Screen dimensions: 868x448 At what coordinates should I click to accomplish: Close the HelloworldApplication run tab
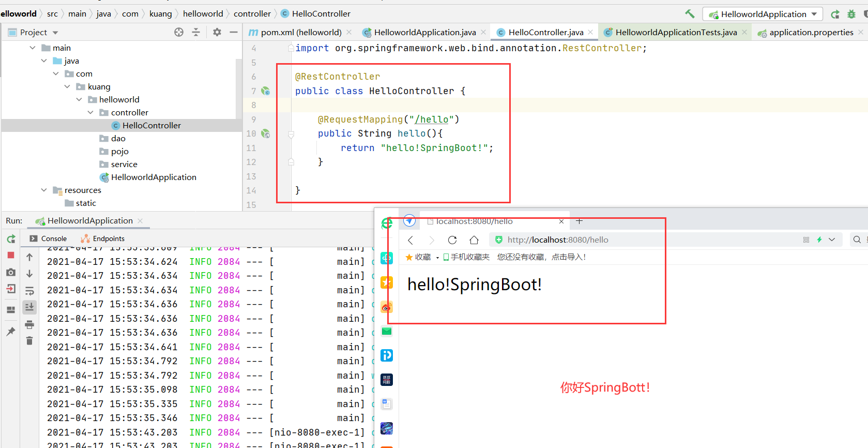(140, 220)
